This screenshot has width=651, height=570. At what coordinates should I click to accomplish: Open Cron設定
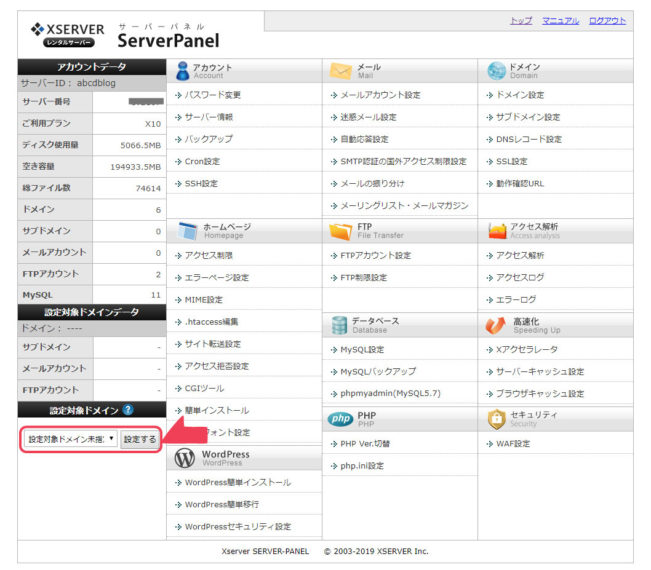pos(202,161)
